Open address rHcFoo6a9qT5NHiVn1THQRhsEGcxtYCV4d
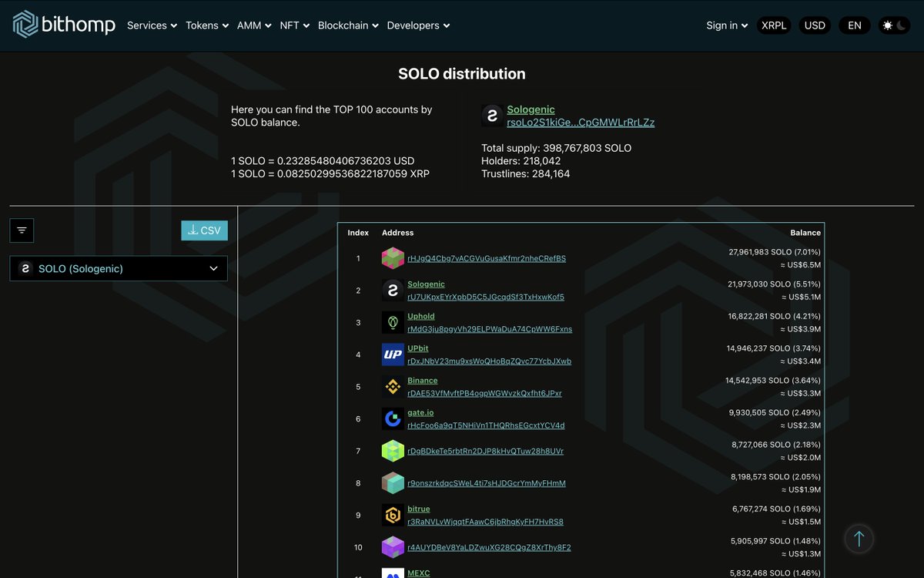The image size is (924, 578). tap(486, 425)
